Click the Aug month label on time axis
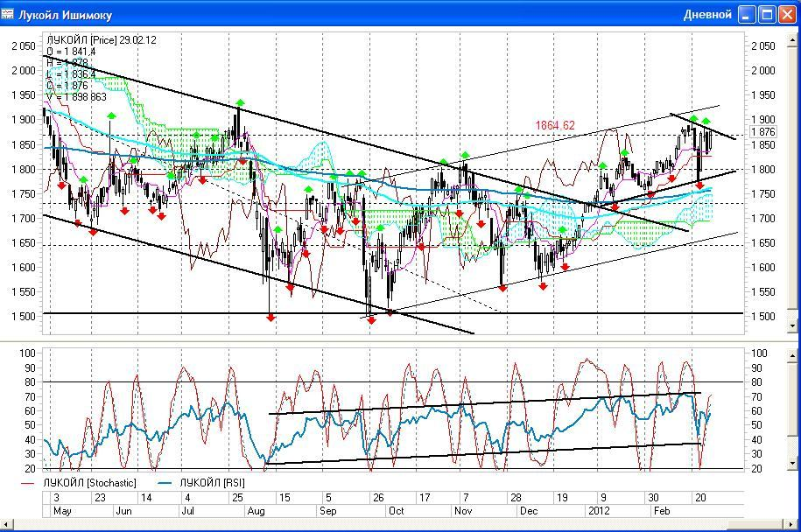The height and width of the screenshot is (532, 801). click(x=256, y=510)
